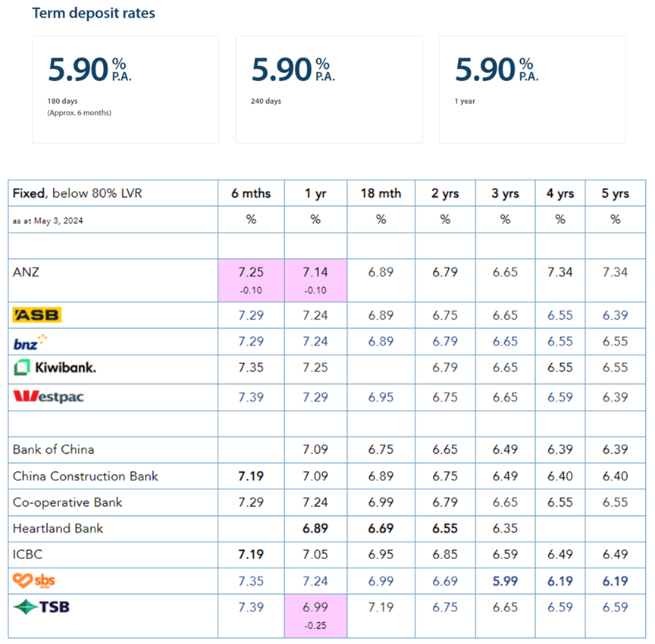Select the ICBC row label

point(27,555)
